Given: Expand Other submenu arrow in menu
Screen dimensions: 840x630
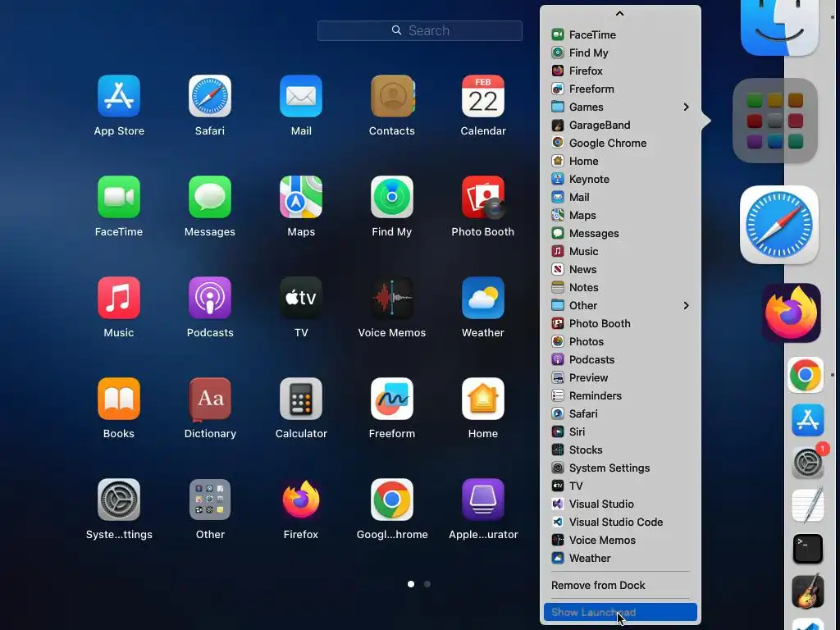Looking at the screenshot, I should pos(687,305).
